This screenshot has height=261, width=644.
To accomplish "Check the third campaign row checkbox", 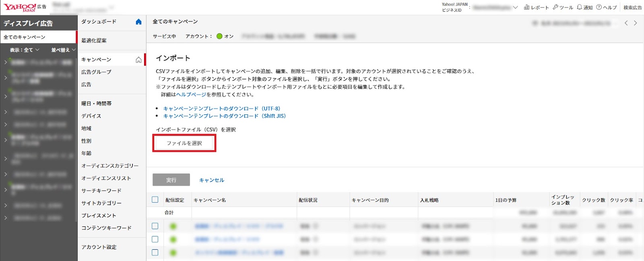I will [x=155, y=253].
